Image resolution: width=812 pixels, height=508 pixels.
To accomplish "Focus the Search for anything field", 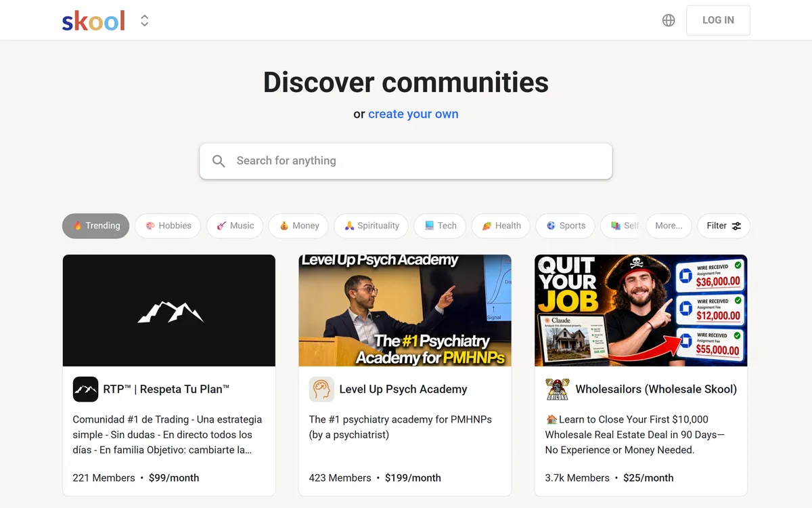I will click(x=406, y=161).
